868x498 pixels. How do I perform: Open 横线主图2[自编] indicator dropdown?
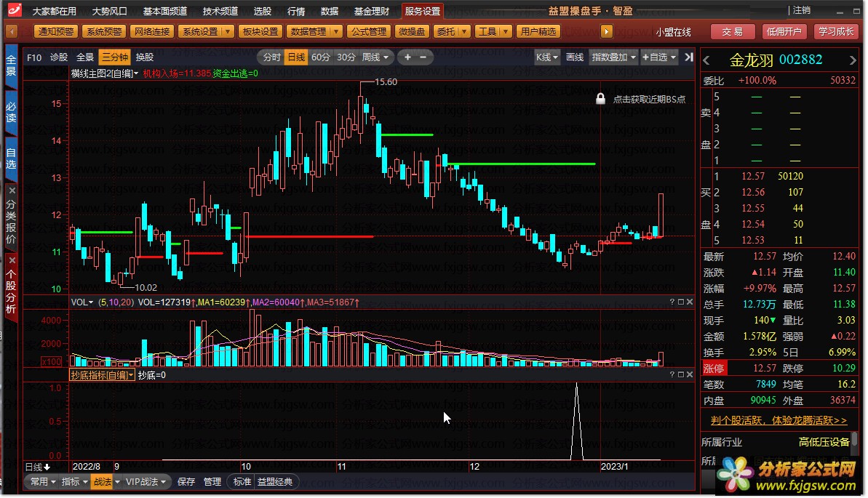point(105,73)
